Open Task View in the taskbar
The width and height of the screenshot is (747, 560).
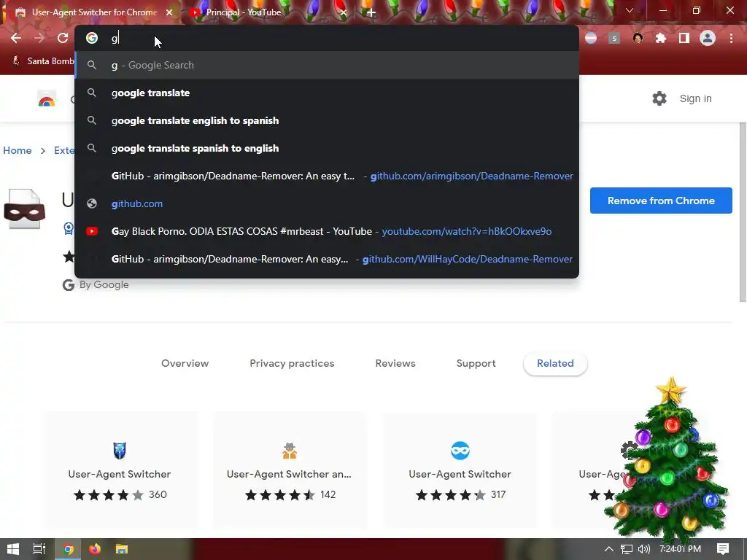tap(39, 549)
